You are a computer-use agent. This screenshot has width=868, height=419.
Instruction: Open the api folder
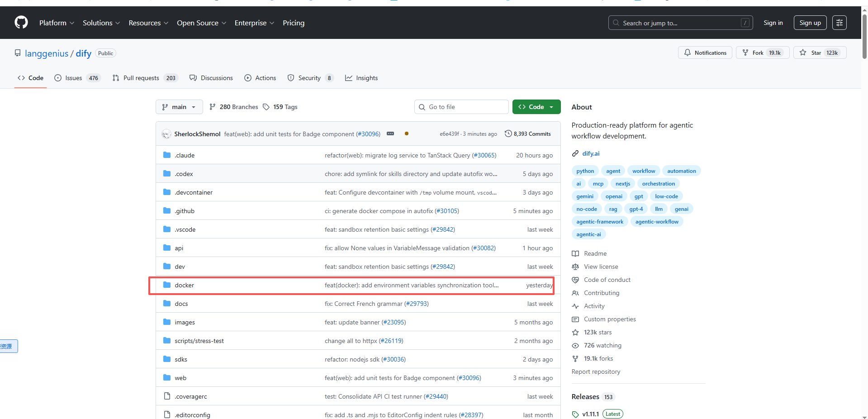tap(179, 248)
